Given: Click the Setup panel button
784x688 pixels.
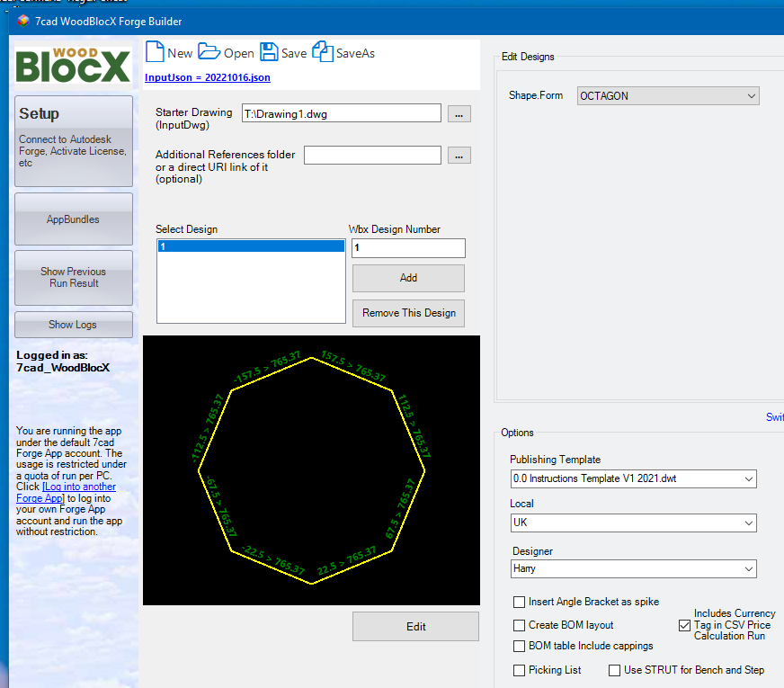Looking at the screenshot, I should (x=74, y=141).
